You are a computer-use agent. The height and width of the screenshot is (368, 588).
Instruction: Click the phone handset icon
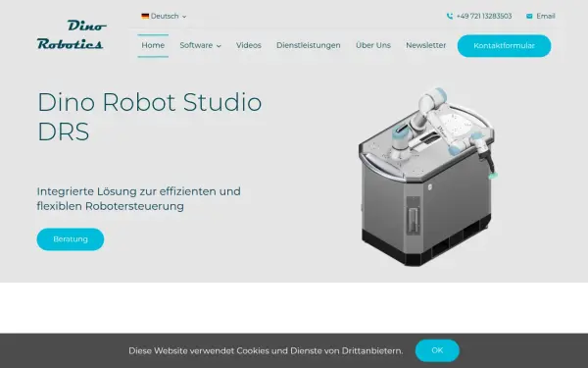tap(450, 16)
